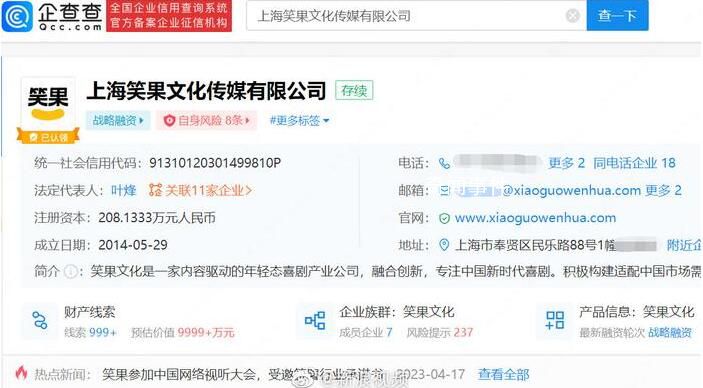Show 更多 2 email addresses
Screen dimensions: 703x388
[x=663, y=191]
